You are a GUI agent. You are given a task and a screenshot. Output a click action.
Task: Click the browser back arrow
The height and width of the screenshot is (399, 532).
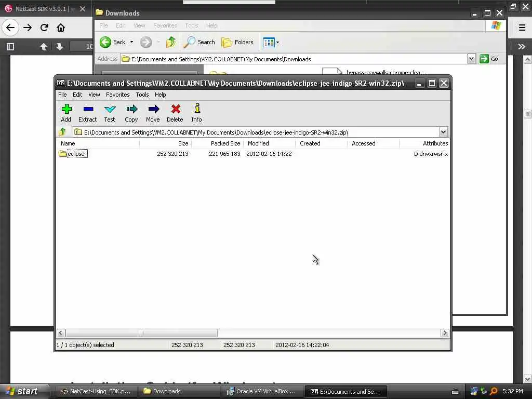click(10, 28)
